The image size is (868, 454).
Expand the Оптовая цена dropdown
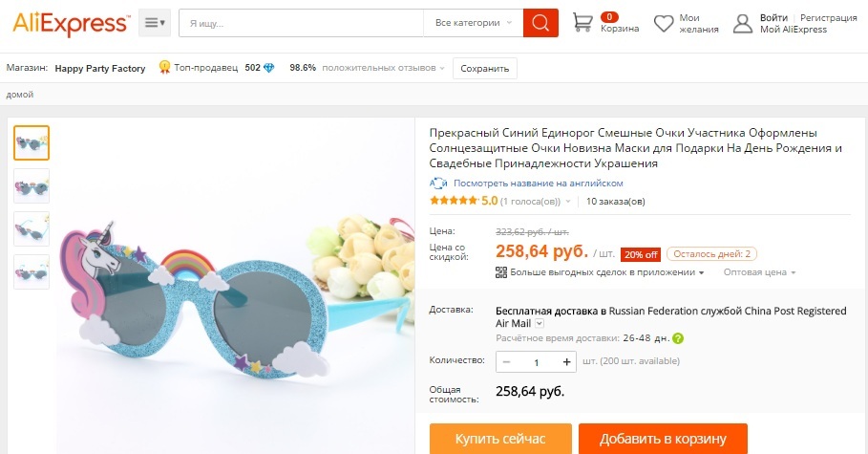[x=759, y=272]
